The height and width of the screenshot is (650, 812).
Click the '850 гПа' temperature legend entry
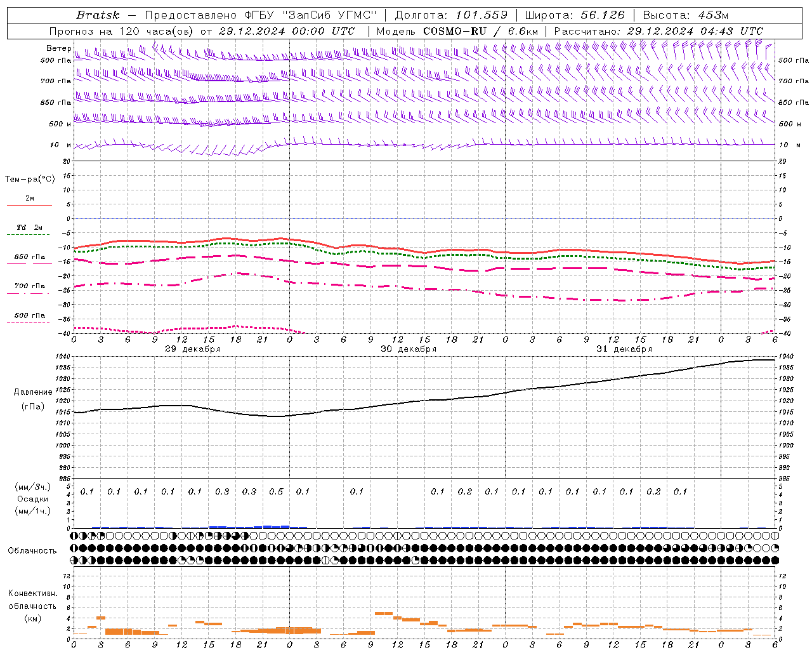(x=30, y=257)
